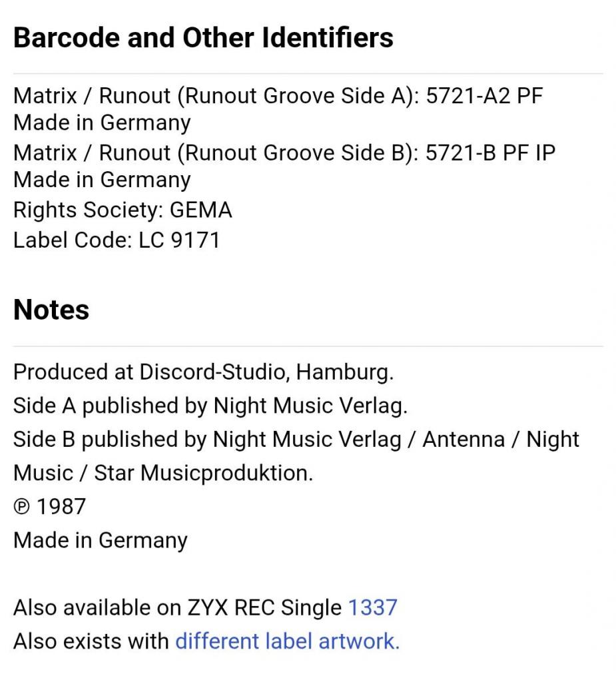Image resolution: width=616 pixels, height=682 pixels.
Task: Click the Side B runout code "5721-B PF IP"
Action: pyautogui.click(x=490, y=153)
